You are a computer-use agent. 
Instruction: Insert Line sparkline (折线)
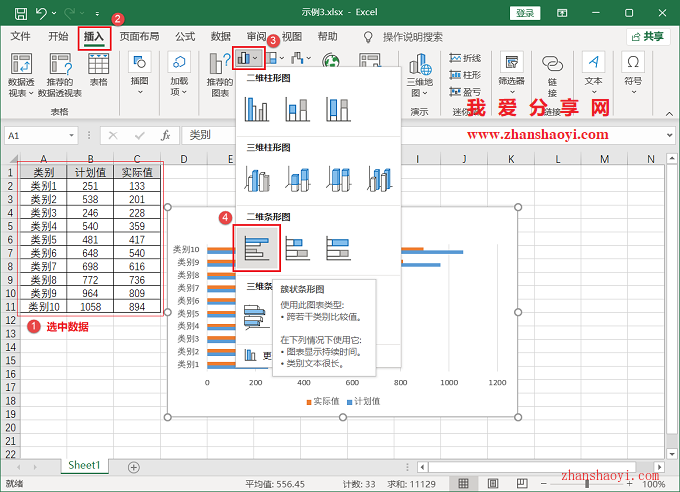coord(465,58)
